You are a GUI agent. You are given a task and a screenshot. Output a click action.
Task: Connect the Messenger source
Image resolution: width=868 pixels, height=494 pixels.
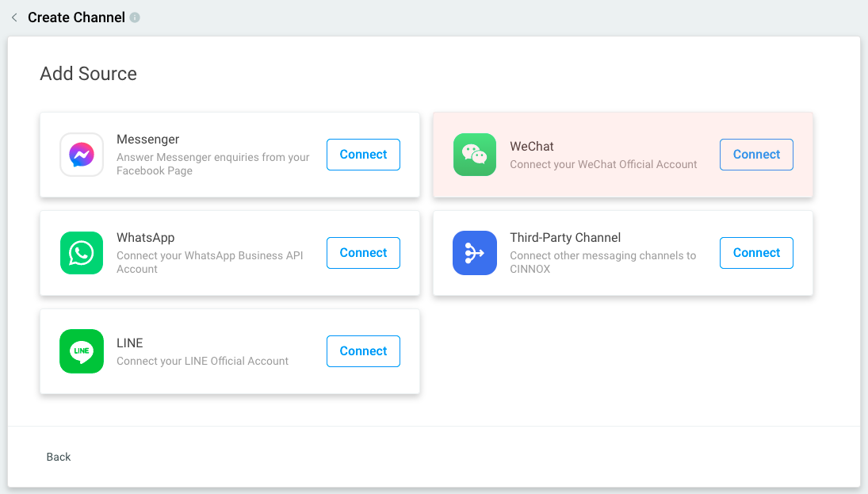363,155
